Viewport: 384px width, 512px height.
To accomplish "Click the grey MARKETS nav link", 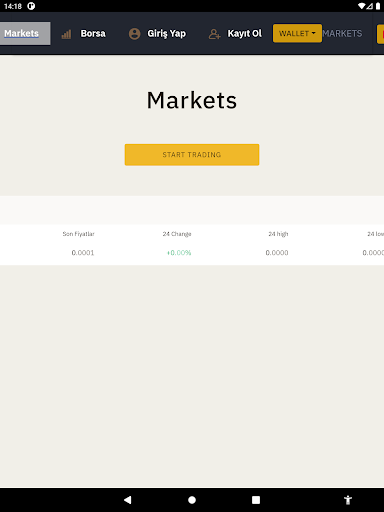I will click(342, 33).
